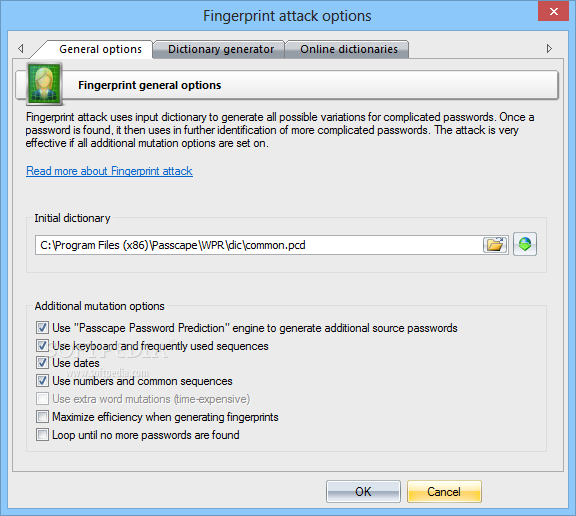Viewport: 576px width, 516px height.
Task: Uncheck Passcape Password Prediction engine option
Action: click(x=42, y=328)
